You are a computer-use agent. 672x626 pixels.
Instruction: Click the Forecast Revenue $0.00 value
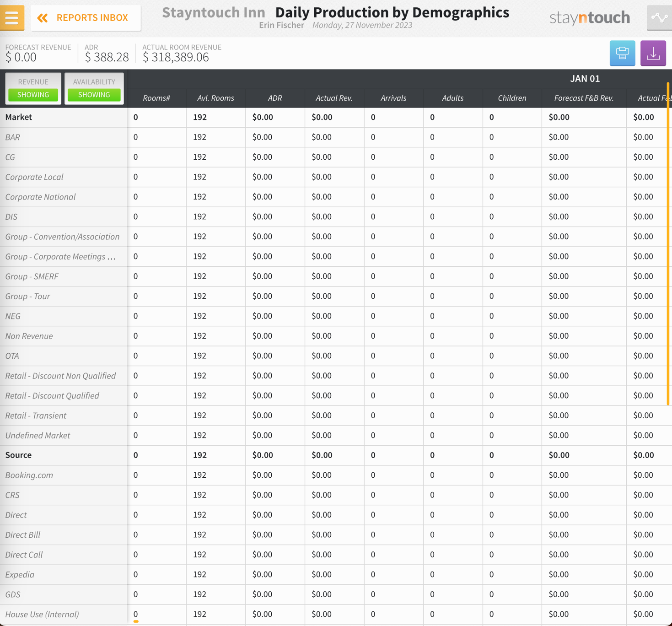[x=21, y=57]
